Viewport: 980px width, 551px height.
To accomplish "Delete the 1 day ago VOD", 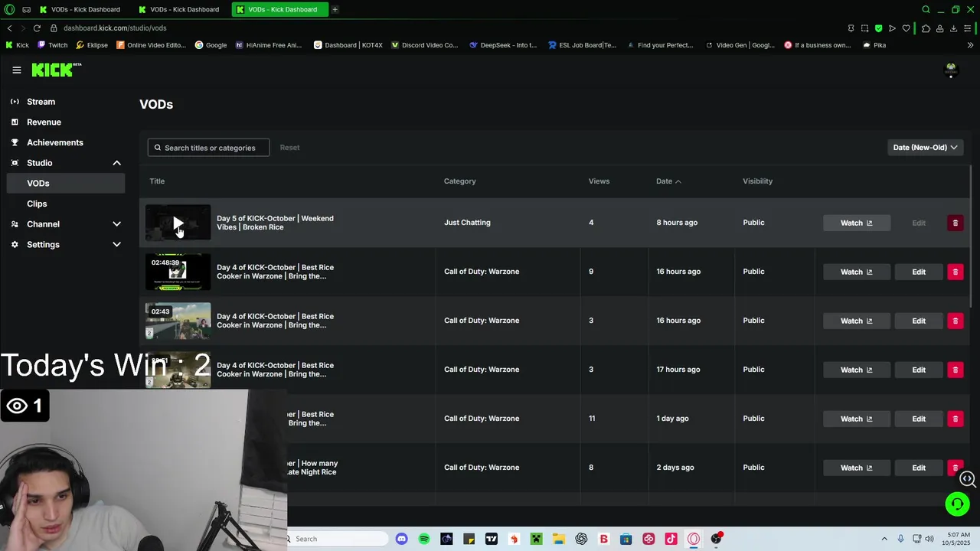I will coord(955,419).
